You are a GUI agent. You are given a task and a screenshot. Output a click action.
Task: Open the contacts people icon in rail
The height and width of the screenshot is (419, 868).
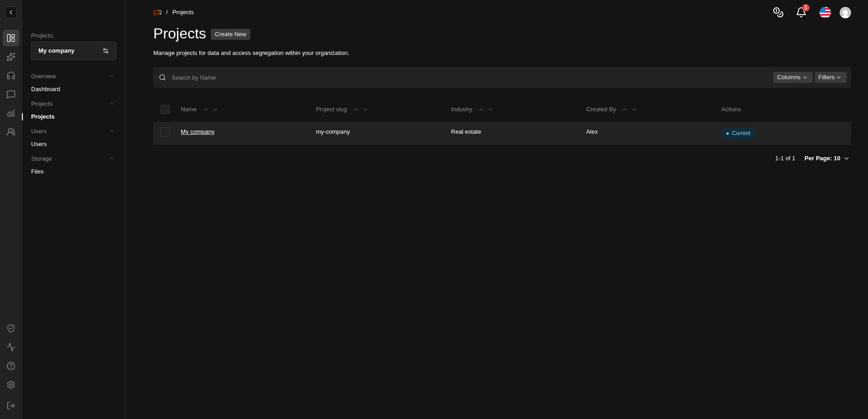click(x=11, y=132)
